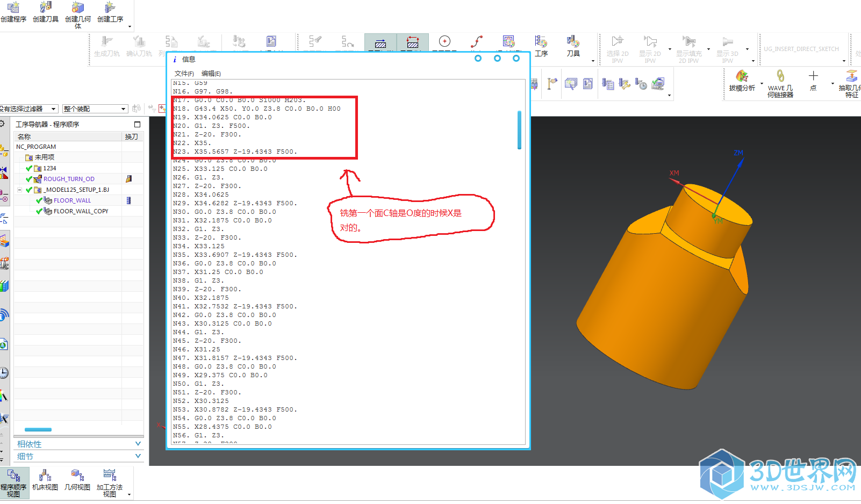Toggle the highlighted hatched red-arrows toolbar button

pos(413,42)
